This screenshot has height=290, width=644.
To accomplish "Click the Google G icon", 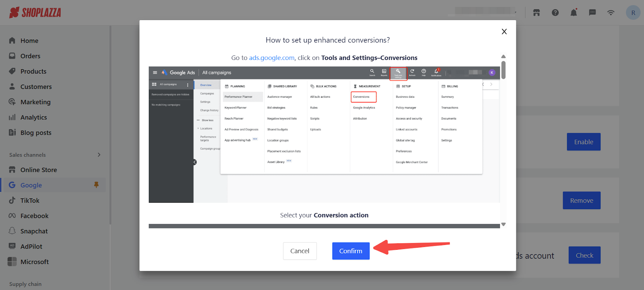I will point(12,185).
